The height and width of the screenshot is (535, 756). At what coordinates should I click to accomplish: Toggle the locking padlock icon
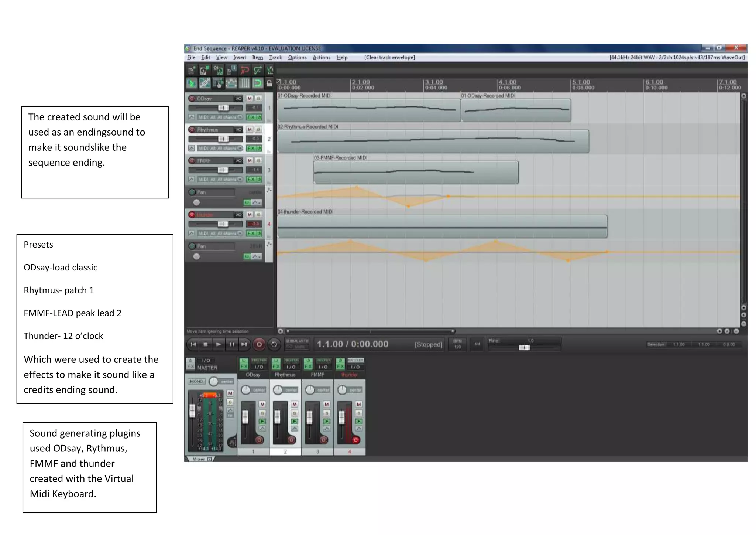269,83
